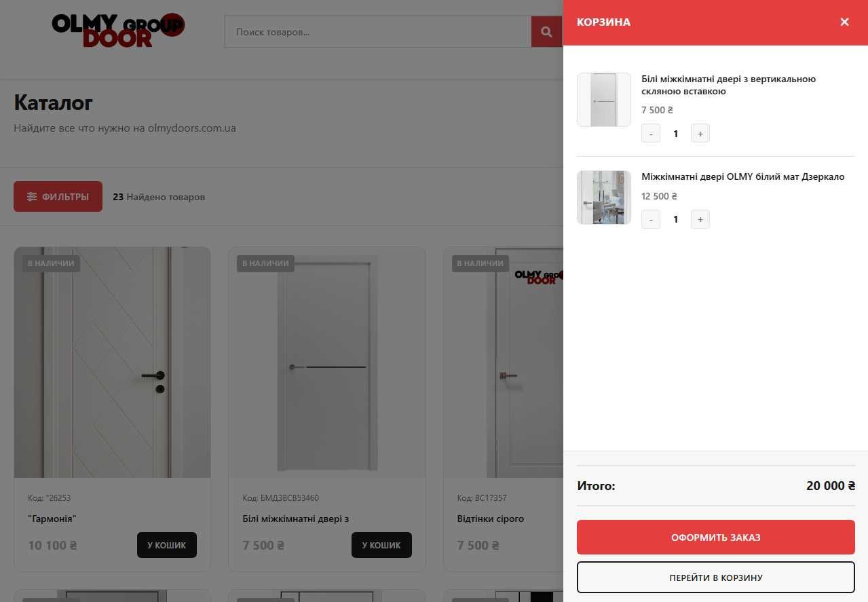Click cart thumbnail of vertical glass insert door
The width and height of the screenshot is (868, 602).
(604, 100)
